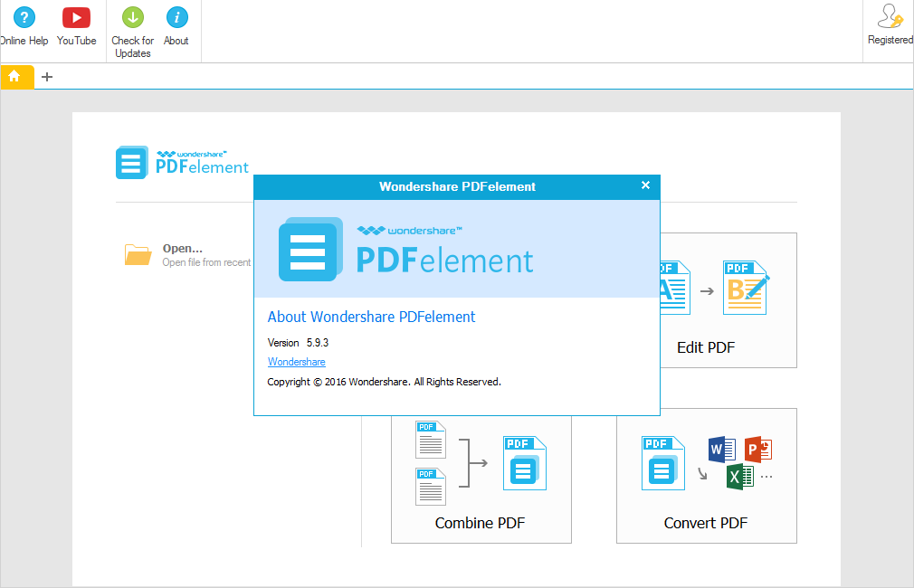
Task: Select the Edit PDF feature icon
Action: click(744, 285)
